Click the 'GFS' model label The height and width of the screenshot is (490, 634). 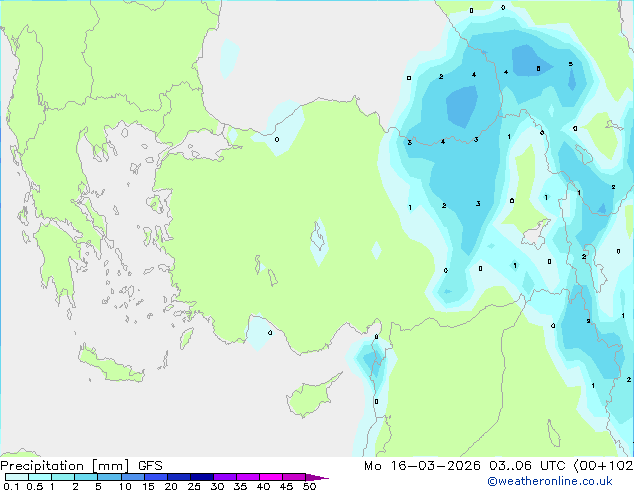point(150,466)
